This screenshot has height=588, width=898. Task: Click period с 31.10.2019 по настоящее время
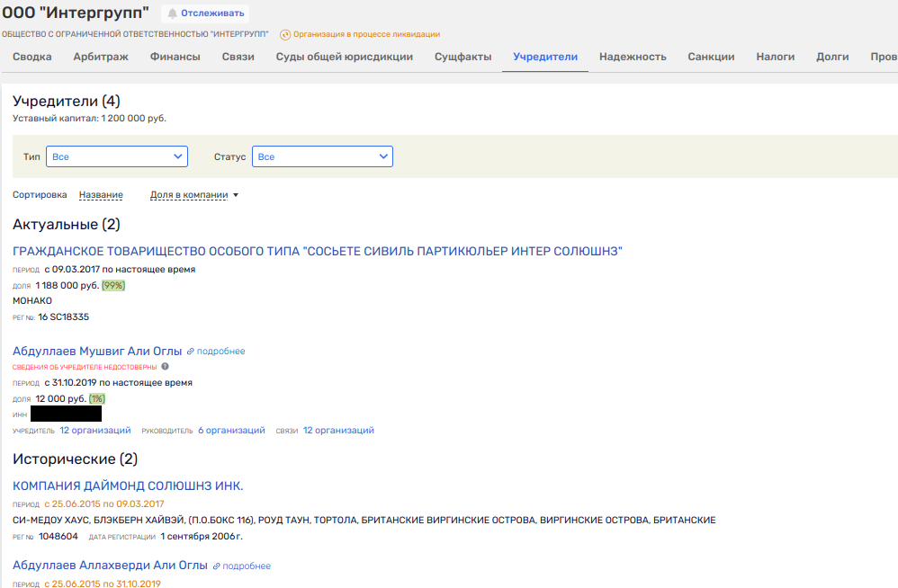pos(119,383)
